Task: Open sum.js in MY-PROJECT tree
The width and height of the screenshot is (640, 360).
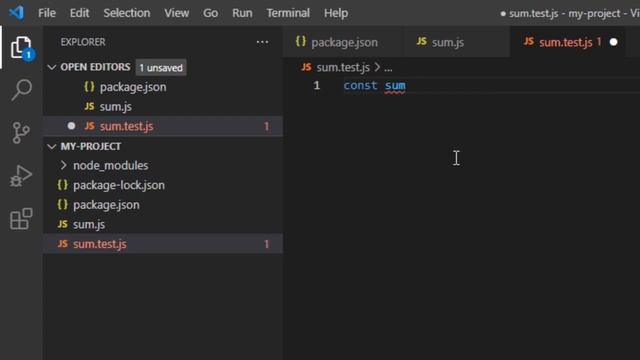Action: pyautogui.click(x=163, y=224)
